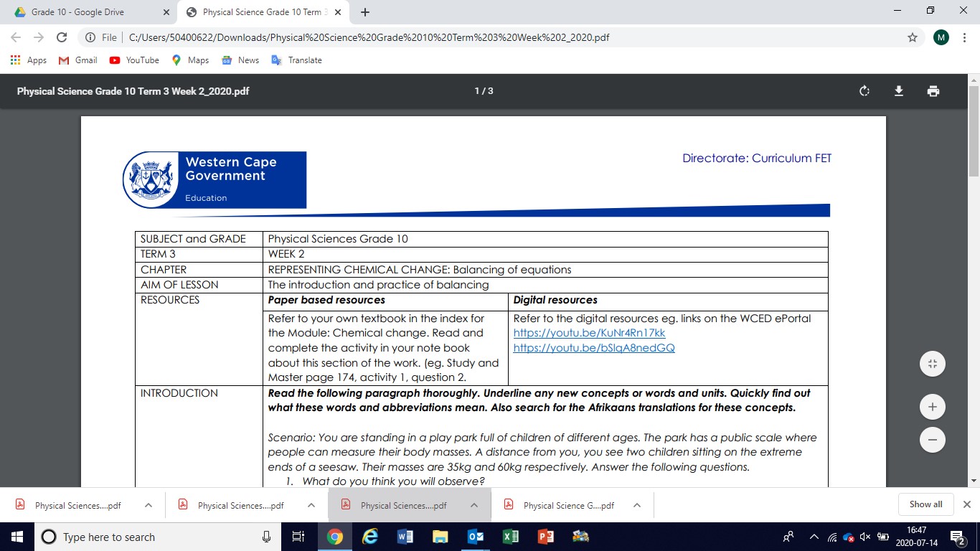Bookmark this page with star icon
Screen dimensions: 980x551
[x=913, y=37]
